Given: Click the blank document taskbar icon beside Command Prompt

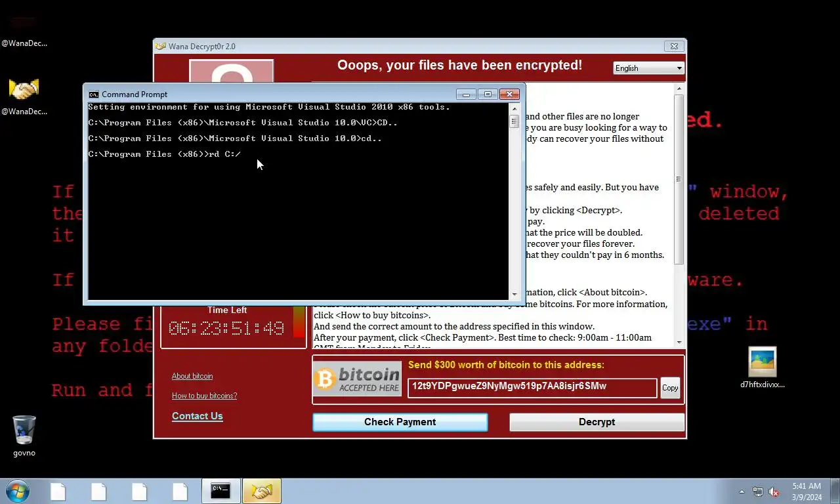Looking at the screenshot, I should coord(180,491).
